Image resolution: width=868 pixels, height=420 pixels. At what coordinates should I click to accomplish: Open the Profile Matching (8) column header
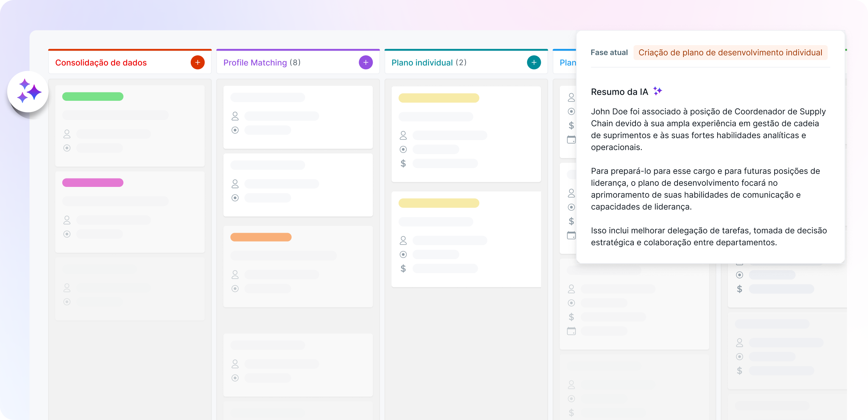coord(261,63)
